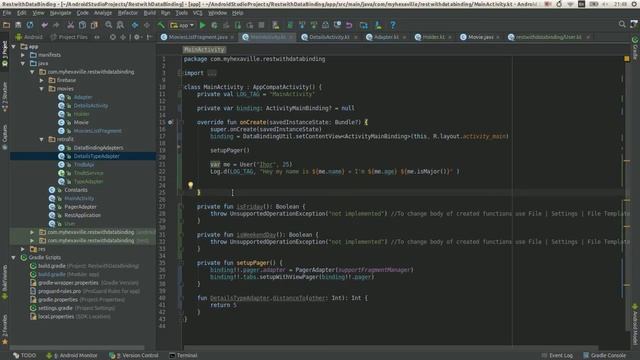Collapse the retrofit package
This screenshot has width=640, height=360.
pyautogui.click(x=42, y=139)
